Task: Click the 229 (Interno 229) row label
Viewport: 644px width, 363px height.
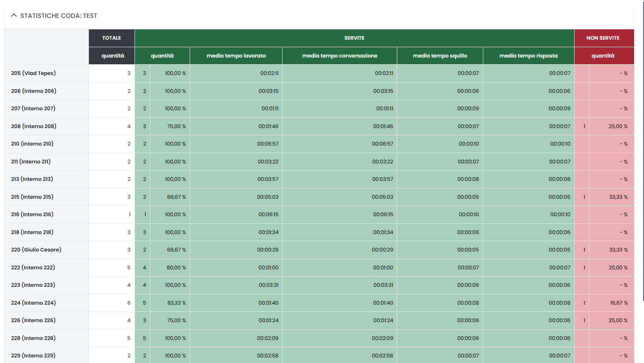Action: coord(33,356)
